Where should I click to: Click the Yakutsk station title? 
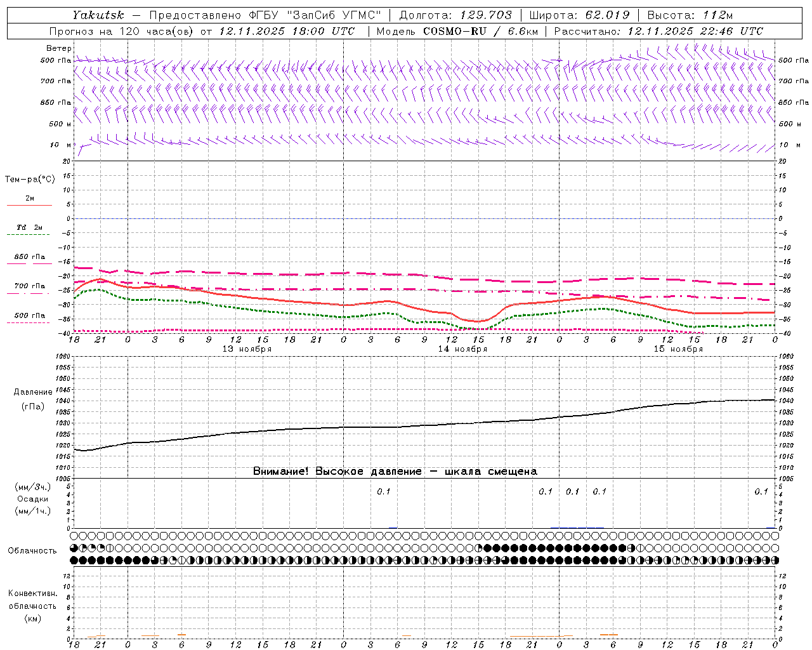click(x=98, y=15)
